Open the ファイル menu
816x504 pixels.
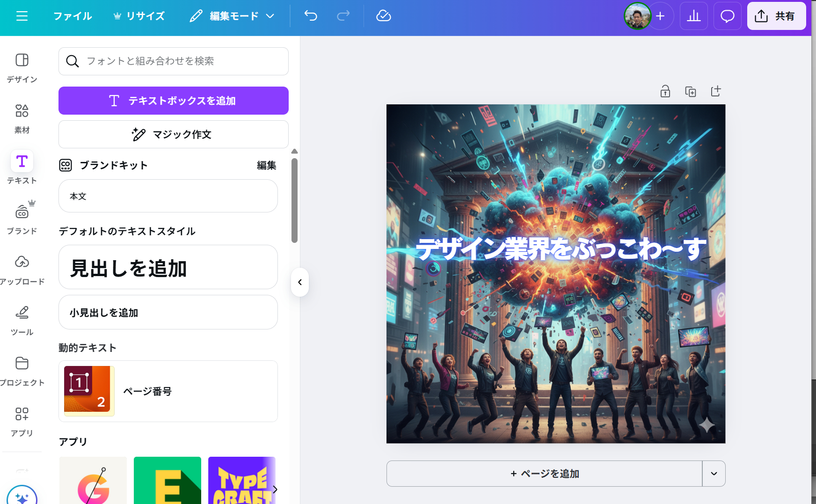coord(73,16)
